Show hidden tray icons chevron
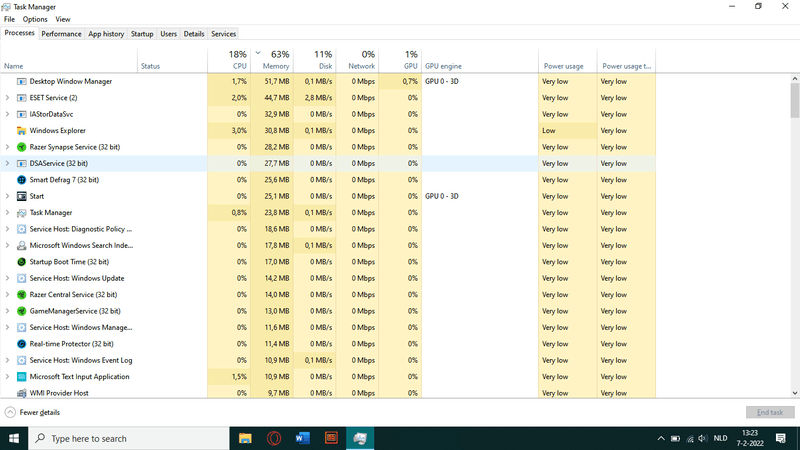 (x=661, y=438)
